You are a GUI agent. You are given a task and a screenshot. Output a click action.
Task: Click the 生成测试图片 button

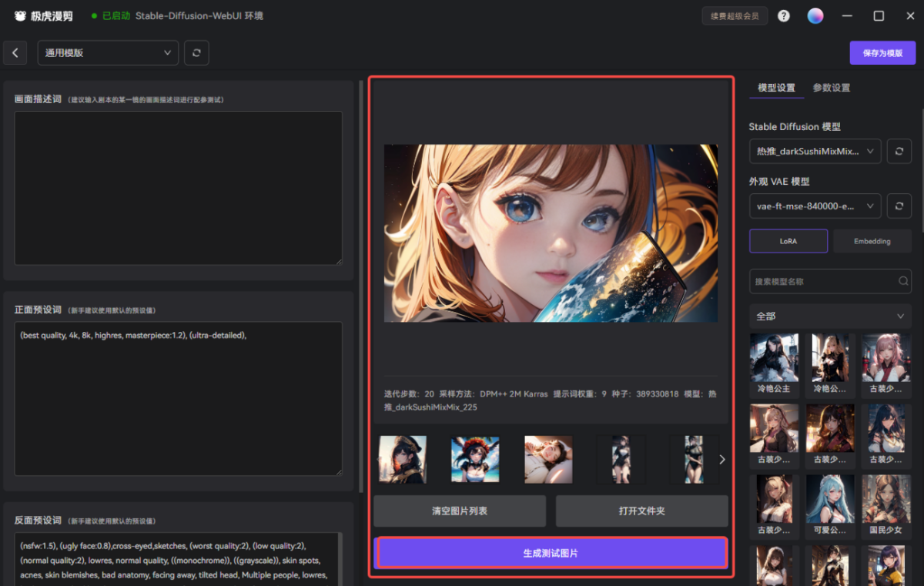(551, 554)
